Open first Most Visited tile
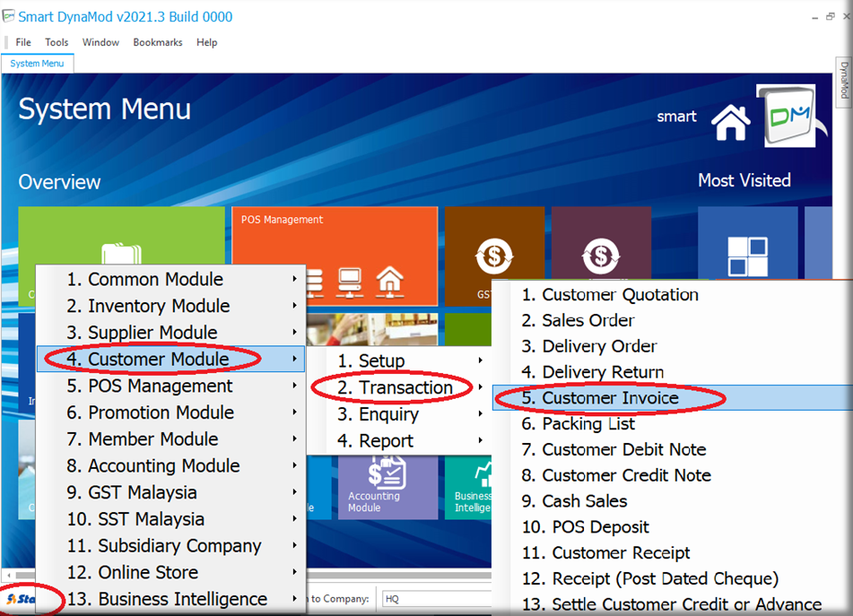The width and height of the screenshot is (853, 616). click(x=747, y=256)
